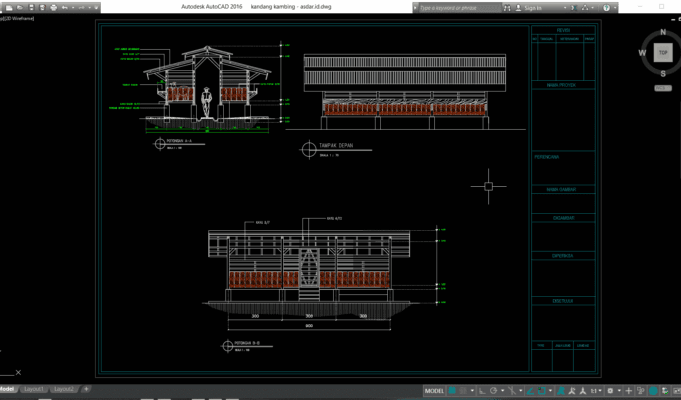Open the snap mode settings dropdown

(x=473, y=390)
